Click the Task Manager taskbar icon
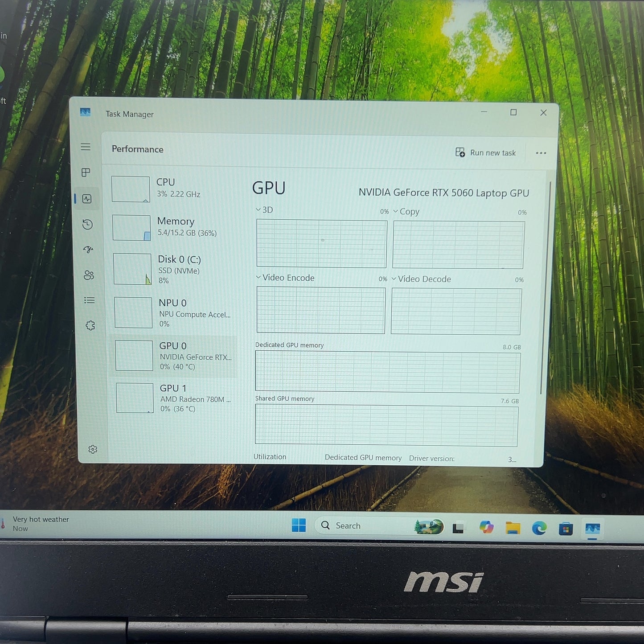The image size is (644, 644). [592, 529]
